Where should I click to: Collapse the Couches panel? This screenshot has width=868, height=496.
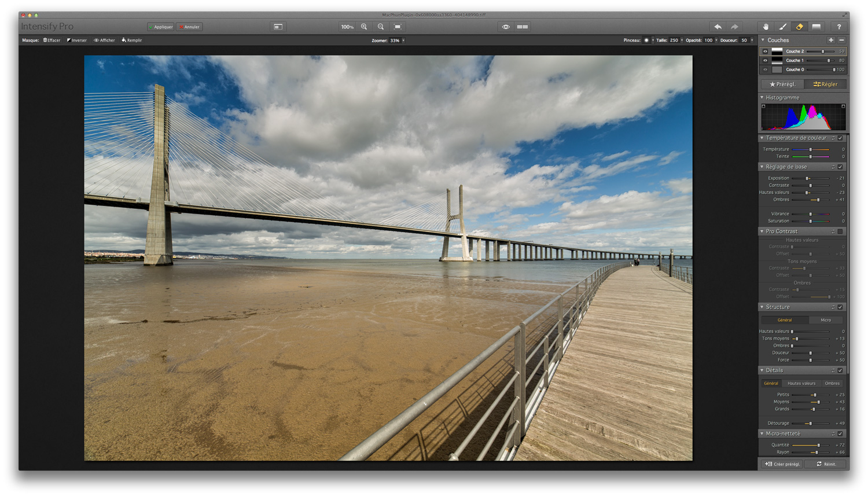[x=763, y=40]
